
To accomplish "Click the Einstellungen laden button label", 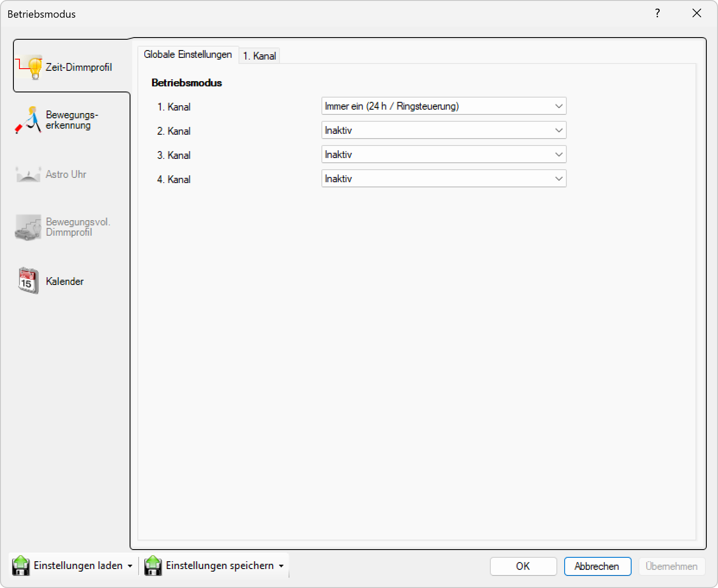I will click(78, 566).
